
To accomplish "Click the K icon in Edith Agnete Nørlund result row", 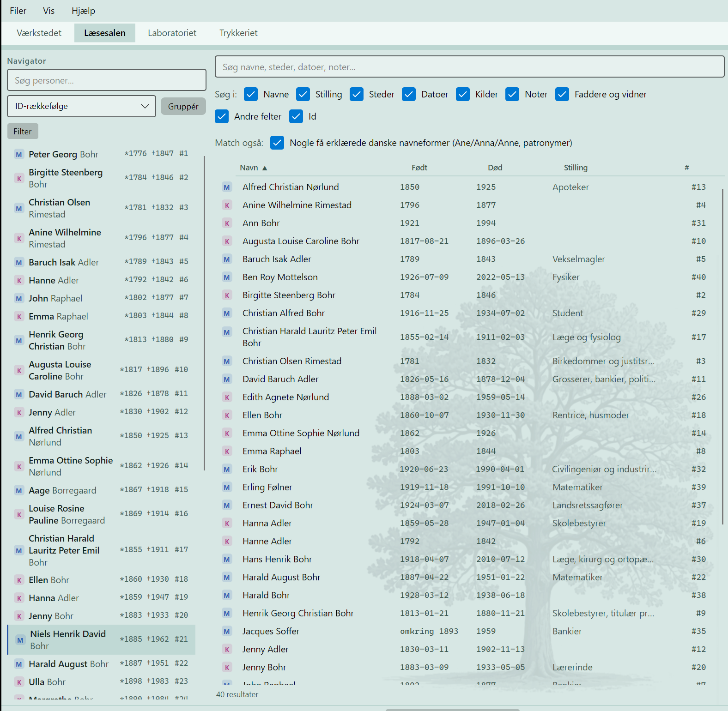I will coord(227,398).
